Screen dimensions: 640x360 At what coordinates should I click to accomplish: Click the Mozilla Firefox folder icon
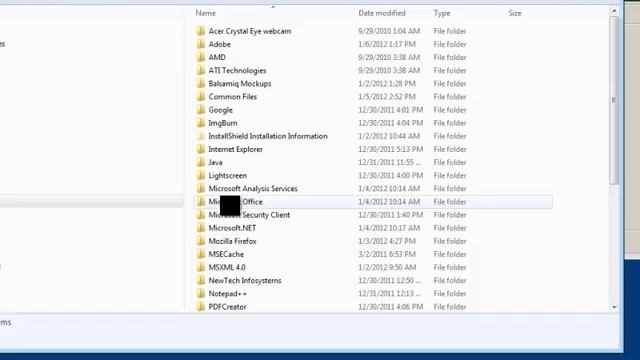point(200,241)
